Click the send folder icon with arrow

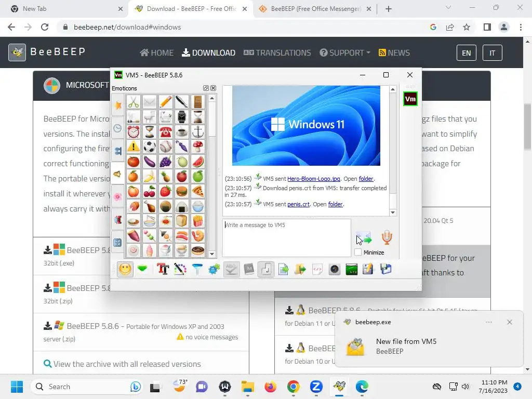click(x=300, y=270)
